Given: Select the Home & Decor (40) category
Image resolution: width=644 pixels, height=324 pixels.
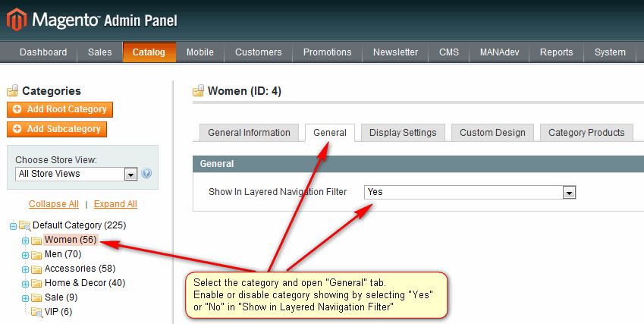Looking at the screenshot, I should click(85, 283).
